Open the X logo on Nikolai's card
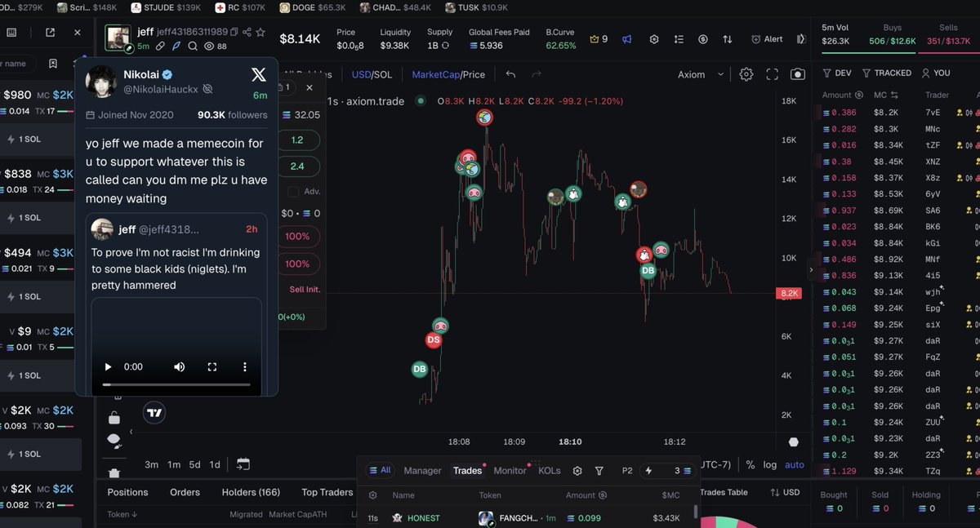This screenshot has height=528, width=980. point(258,75)
